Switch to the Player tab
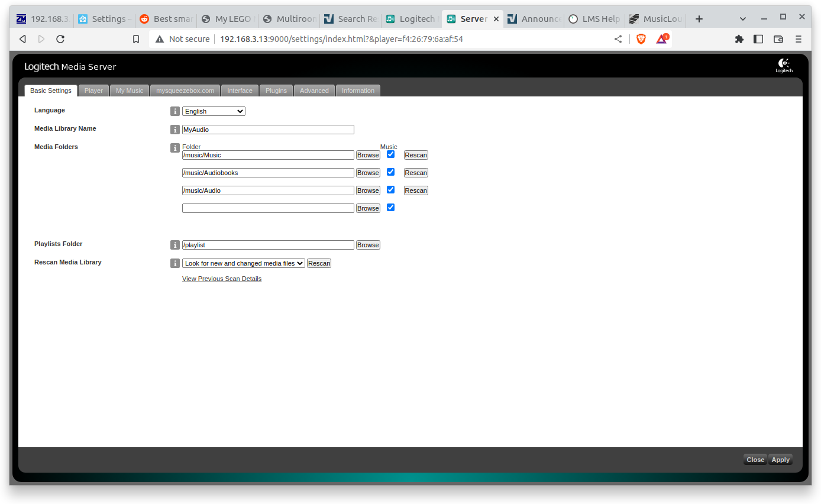821x504 pixels. [x=93, y=91]
